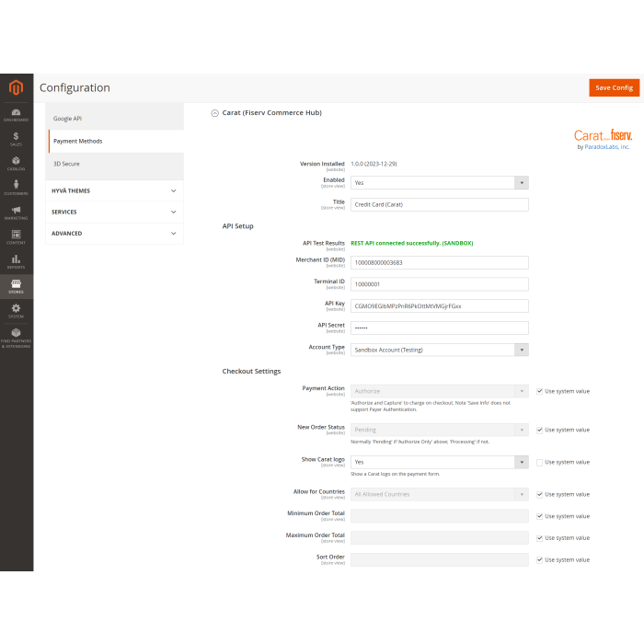Open the Allow for Countries dropdown
This screenshot has width=644, height=644.
[440, 494]
